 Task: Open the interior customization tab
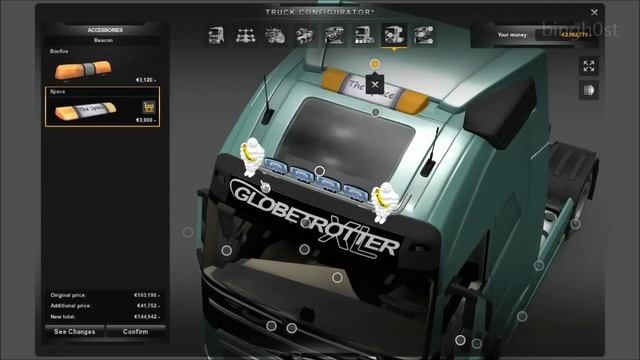[334, 36]
